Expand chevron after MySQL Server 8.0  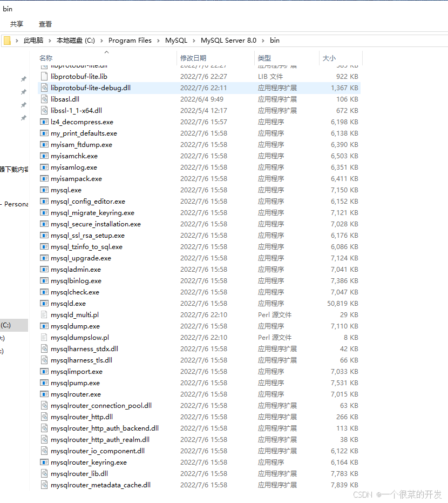coord(263,41)
